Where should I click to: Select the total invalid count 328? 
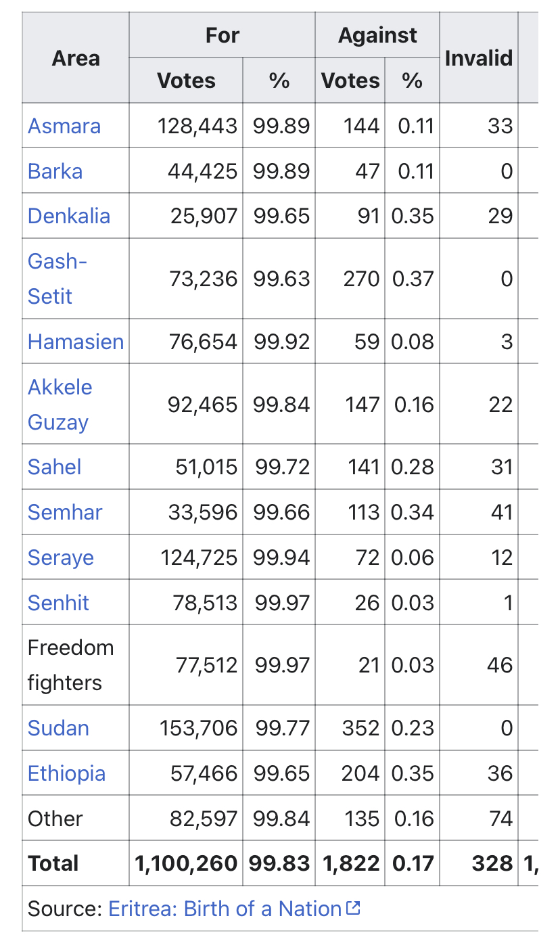point(492,863)
